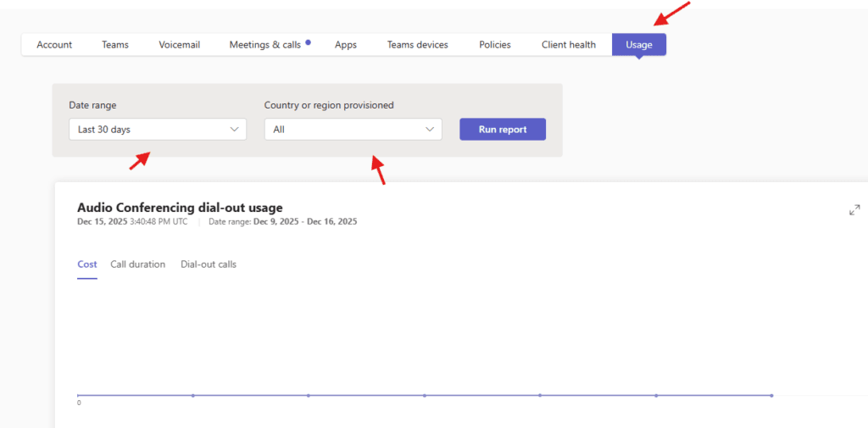Switch to the Teams devices tab
Image resolution: width=868 pixels, height=428 pixels.
pyautogui.click(x=417, y=45)
